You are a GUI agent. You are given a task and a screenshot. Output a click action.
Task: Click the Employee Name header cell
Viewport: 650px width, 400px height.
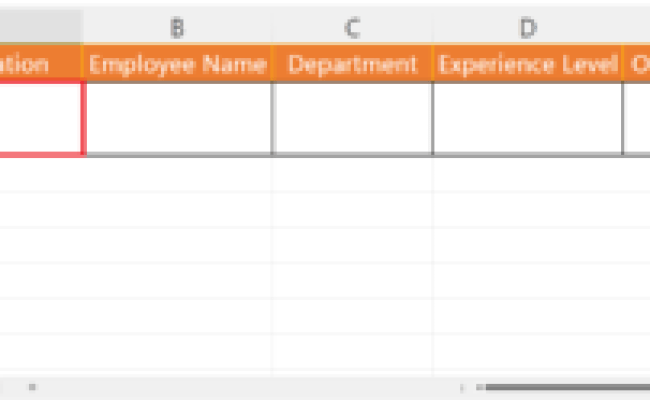(x=177, y=63)
